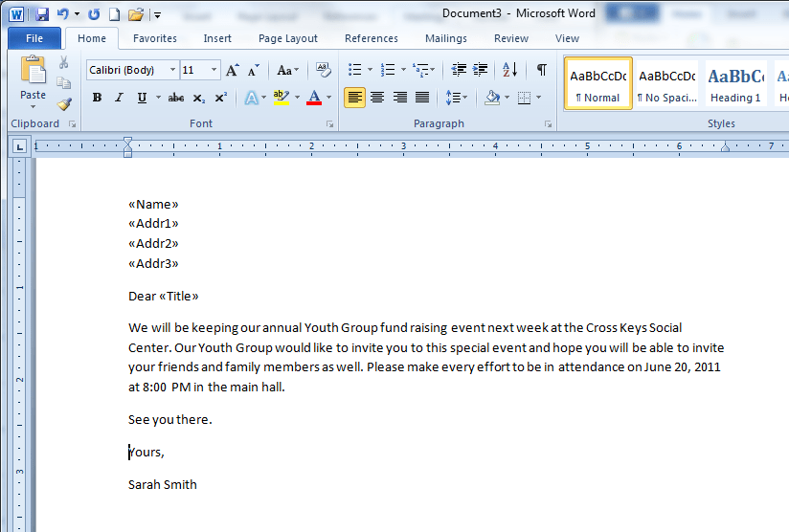
Task: Switch to the Insert tab
Action: coord(217,38)
